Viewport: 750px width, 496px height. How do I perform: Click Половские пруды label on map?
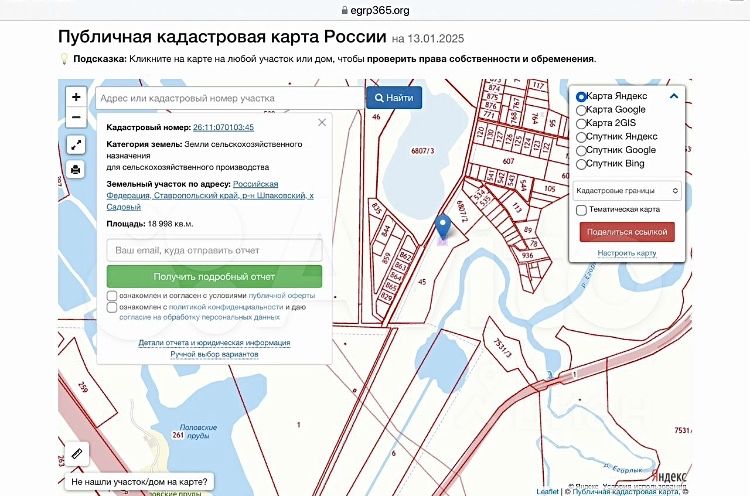pyautogui.click(x=198, y=431)
